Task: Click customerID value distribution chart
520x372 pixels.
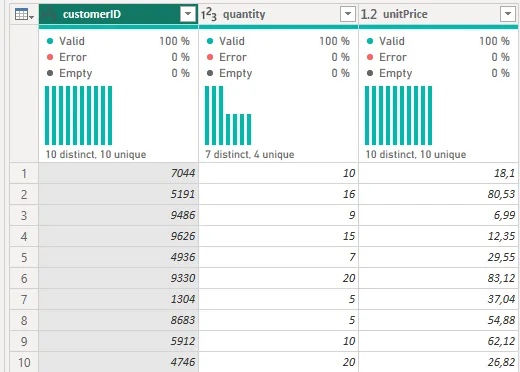Action: click(78, 115)
